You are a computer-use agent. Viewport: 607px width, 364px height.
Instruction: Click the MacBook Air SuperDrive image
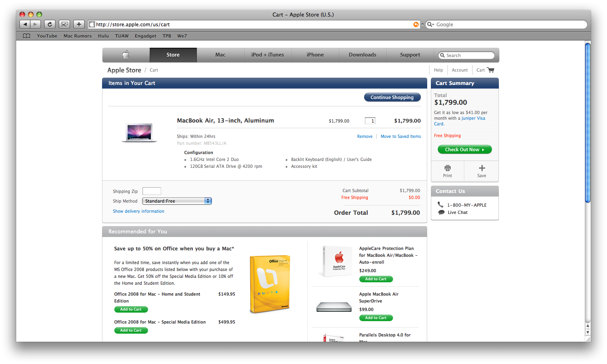[334, 307]
